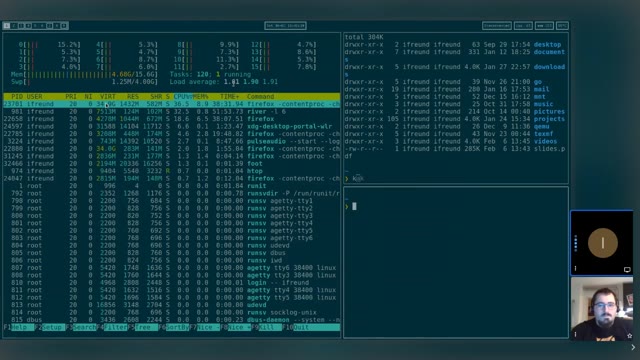Viewport: 640px width, 360px height.
Task: Click the videos directory in the listing
Action: point(545,141)
